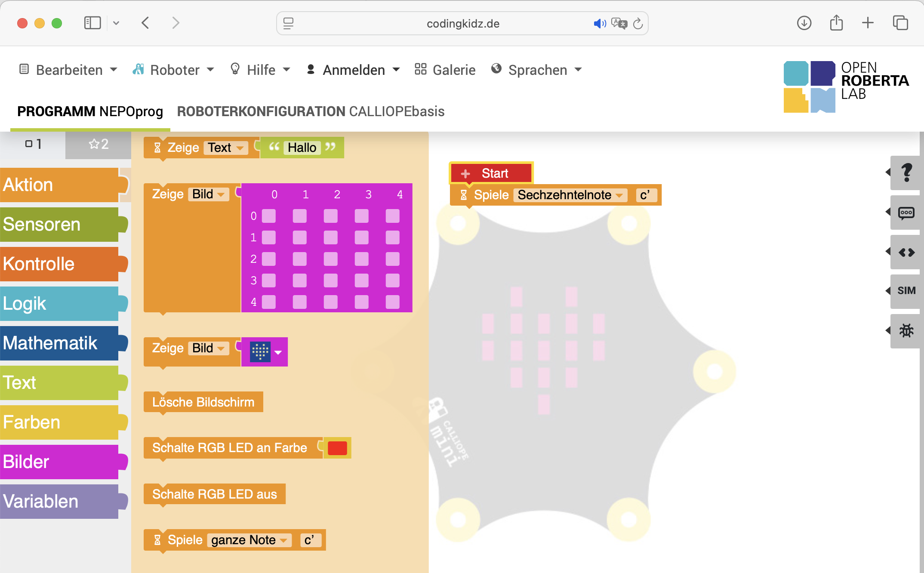924x573 pixels.
Task: Open the help question mark panel
Action: click(x=906, y=173)
